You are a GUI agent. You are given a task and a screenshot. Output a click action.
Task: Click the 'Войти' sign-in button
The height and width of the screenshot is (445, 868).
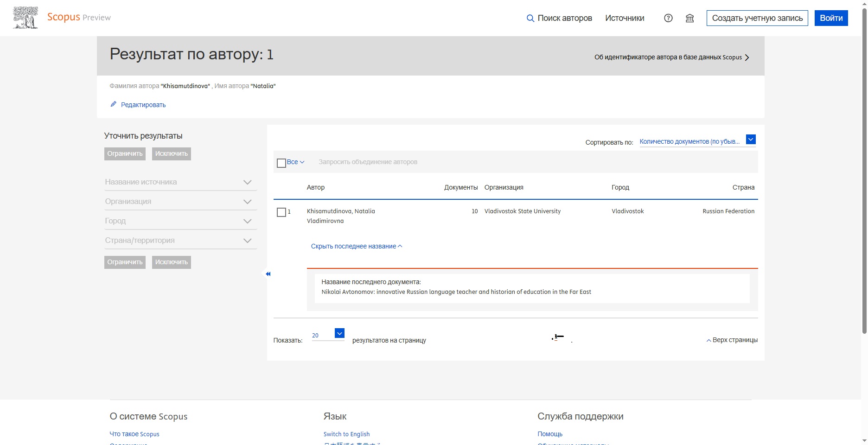(830, 18)
